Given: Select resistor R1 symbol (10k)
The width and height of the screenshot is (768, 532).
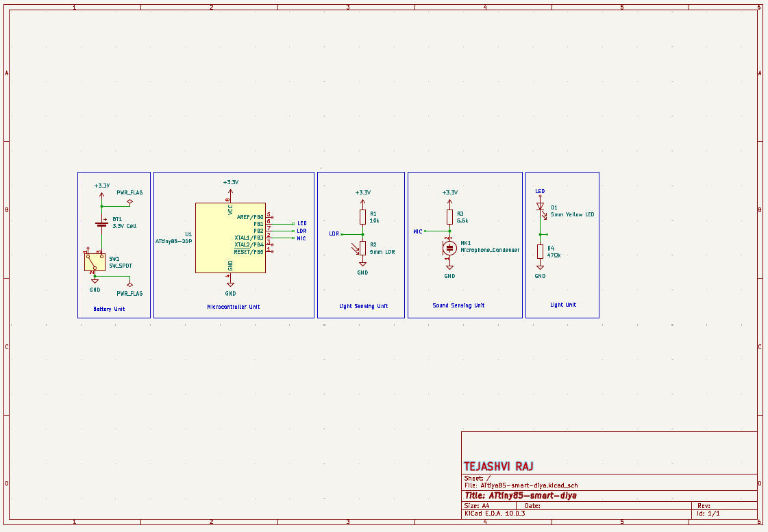Looking at the screenshot, I should point(362,217).
